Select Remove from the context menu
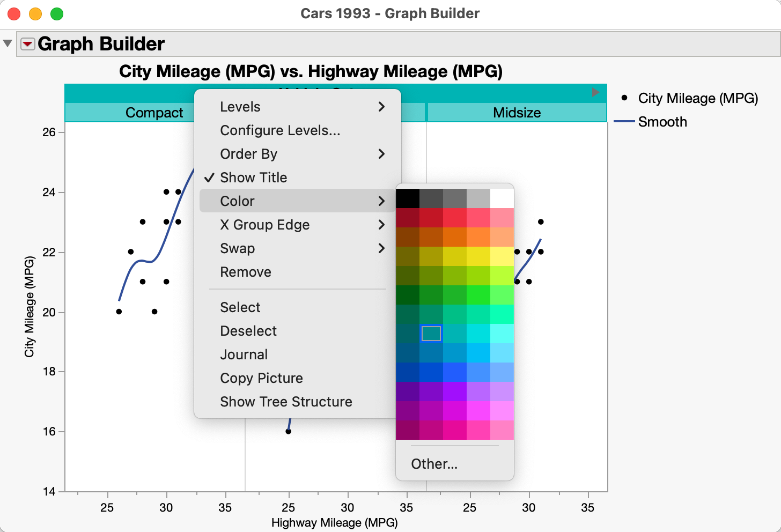Image resolution: width=781 pixels, height=532 pixels. coord(245,272)
